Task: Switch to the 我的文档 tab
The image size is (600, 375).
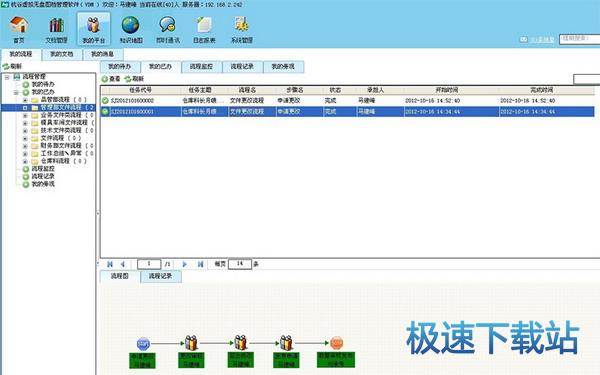Action: coord(62,54)
